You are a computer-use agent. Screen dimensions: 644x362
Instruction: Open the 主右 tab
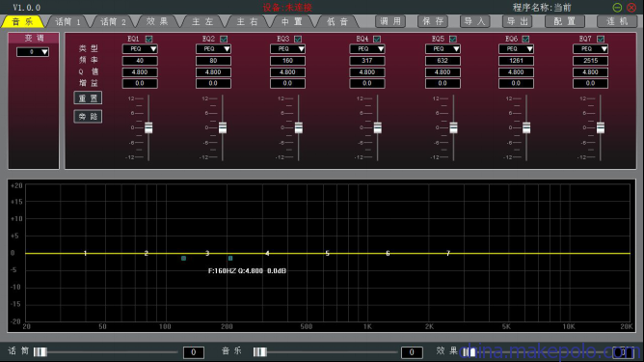coord(247,21)
